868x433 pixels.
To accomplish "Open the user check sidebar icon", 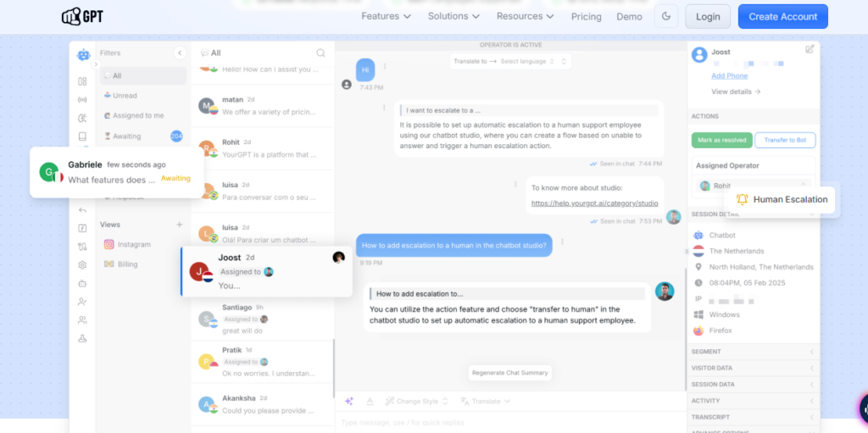I will coord(82,302).
